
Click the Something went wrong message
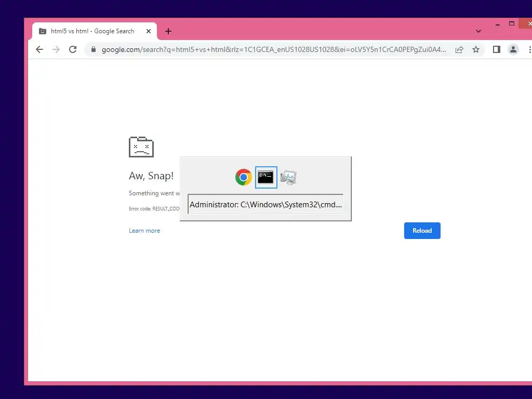(x=154, y=193)
